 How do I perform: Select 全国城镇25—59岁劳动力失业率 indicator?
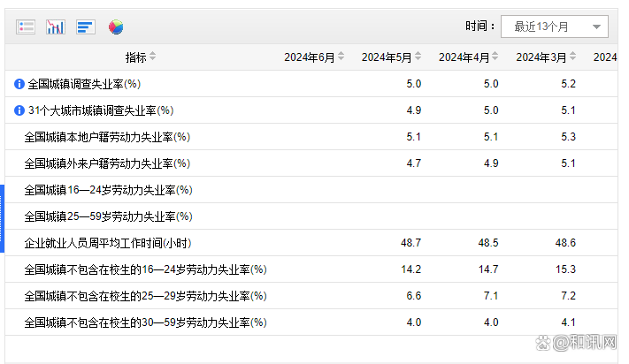point(108,216)
